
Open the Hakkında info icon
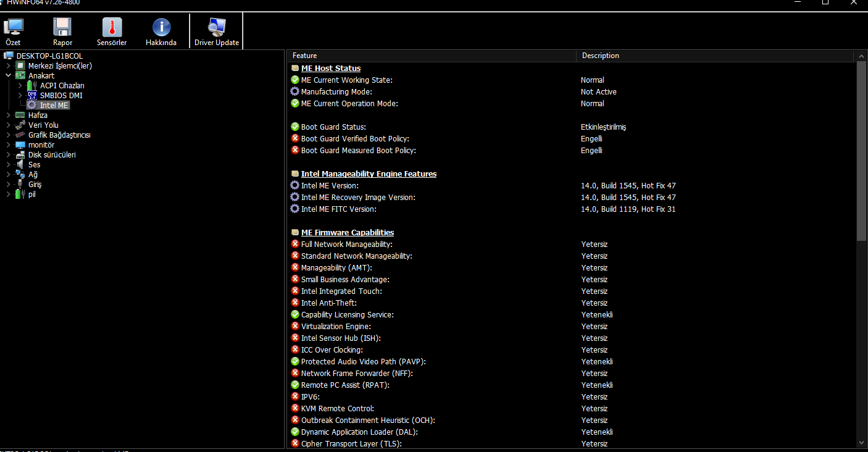click(161, 27)
